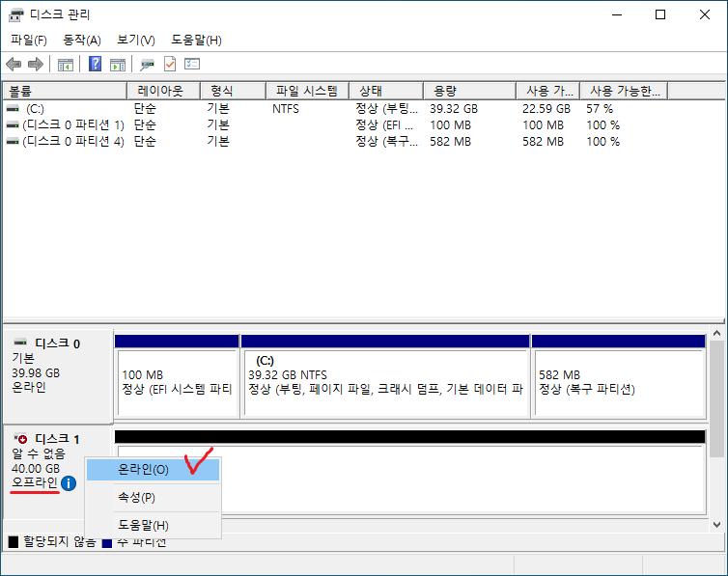Sort by the 형식 column header
This screenshot has height=576, width=728.
(233, 91)
